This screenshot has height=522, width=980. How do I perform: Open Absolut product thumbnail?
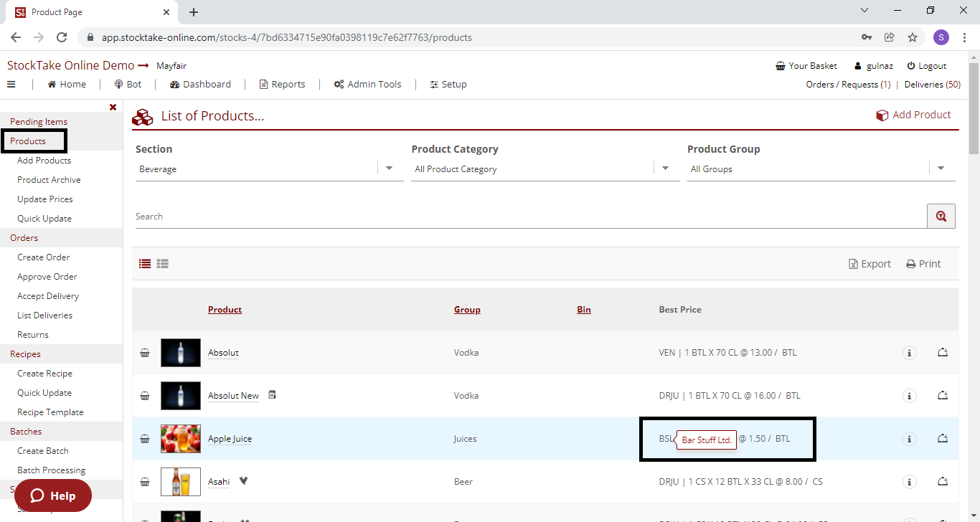coord(181,353)
